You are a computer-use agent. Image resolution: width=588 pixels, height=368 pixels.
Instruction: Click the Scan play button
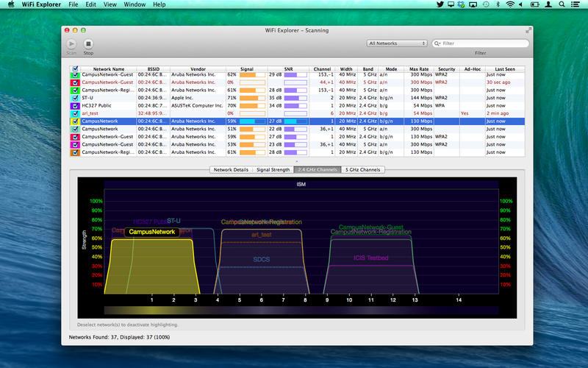(x=71, y=44)
